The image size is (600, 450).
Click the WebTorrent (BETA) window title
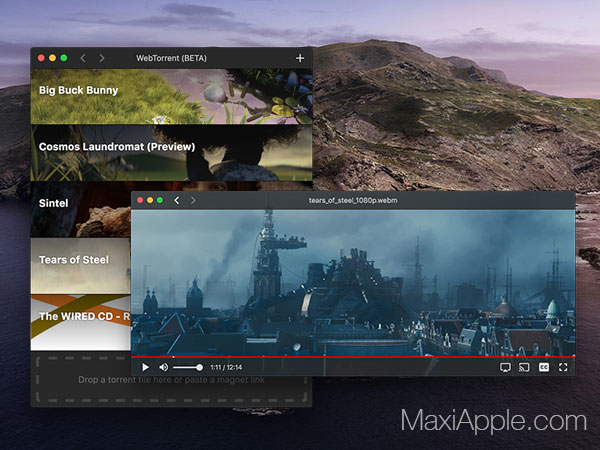[x=171, y=58]
